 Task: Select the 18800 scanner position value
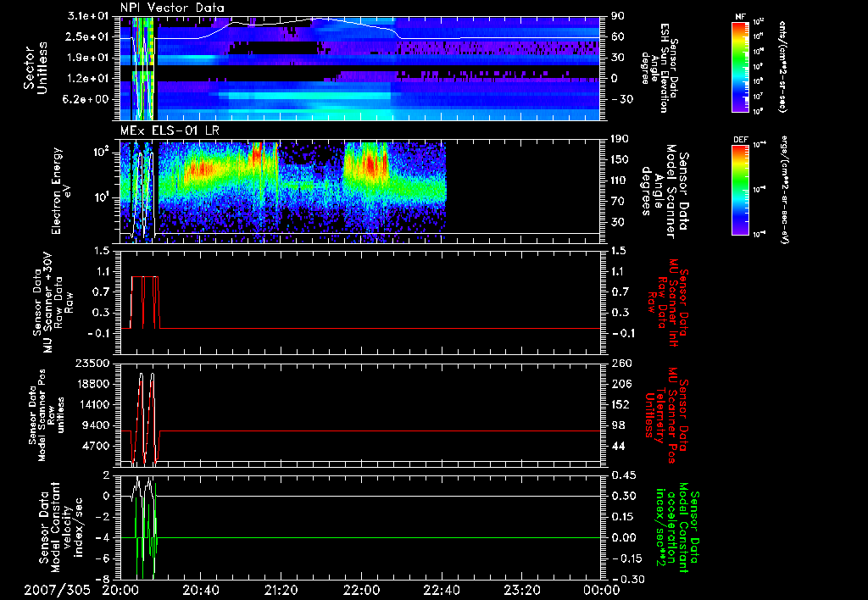coord(92,384)
